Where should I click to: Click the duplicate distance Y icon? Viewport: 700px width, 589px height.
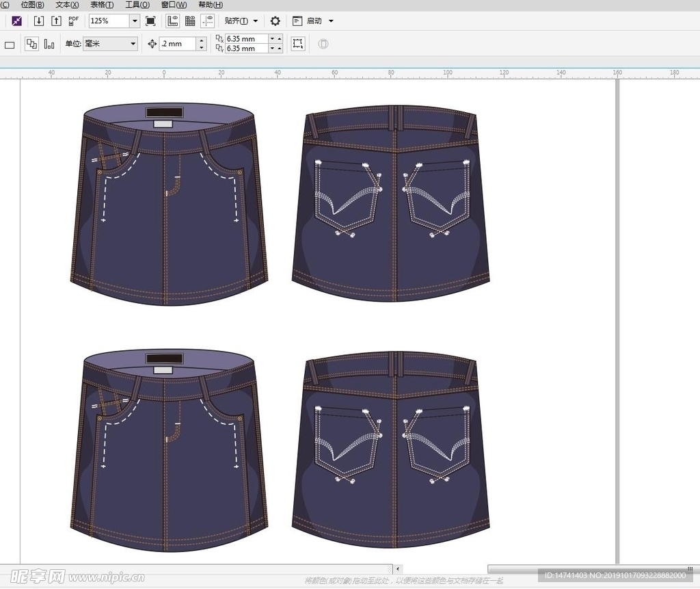click(219, 49)
